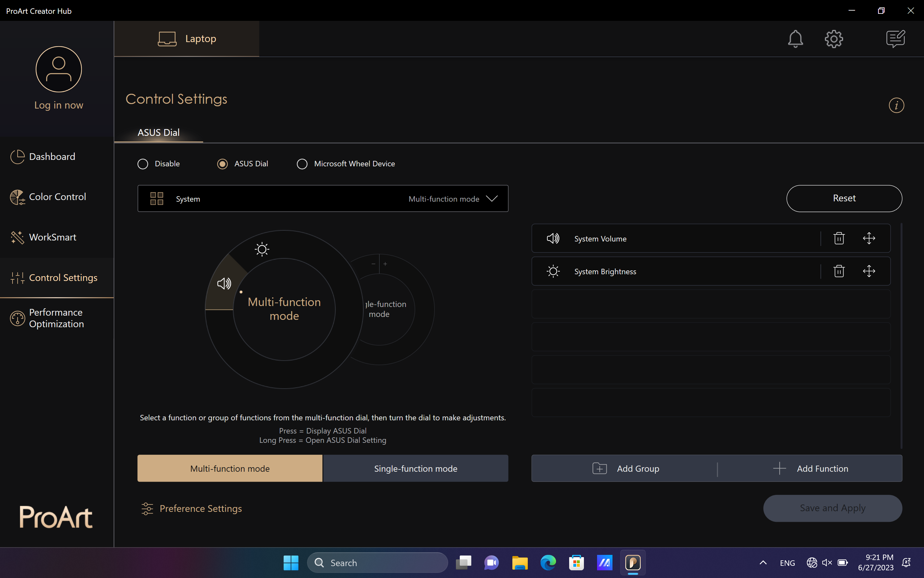Screen dimensions: 924x578
Task: Select Microsoft Wheel Device radio option
Action: tap(302, 164)
